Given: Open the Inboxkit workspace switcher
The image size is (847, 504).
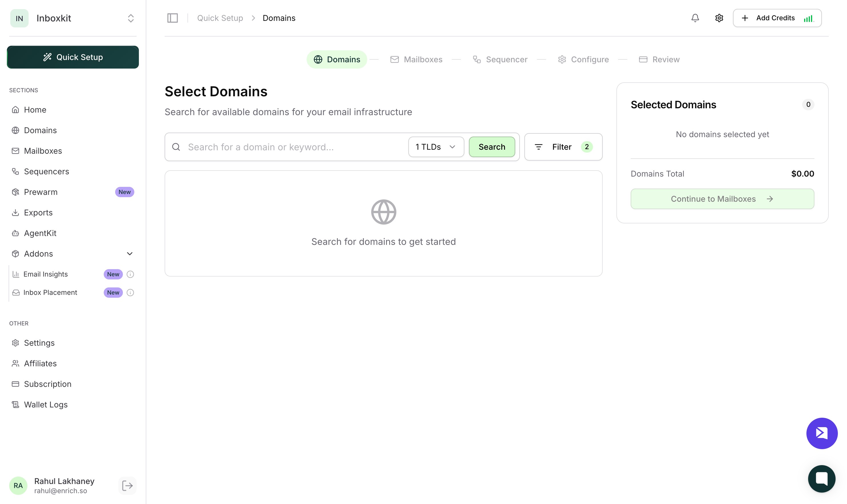Looking at the screenshot, I should [x=130, y=18].
